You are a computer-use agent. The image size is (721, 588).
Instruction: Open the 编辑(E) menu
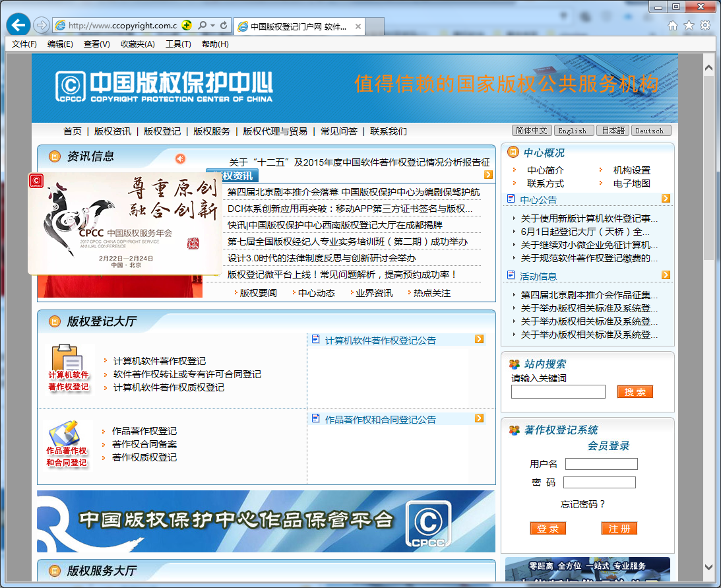(x=60, y=44)
